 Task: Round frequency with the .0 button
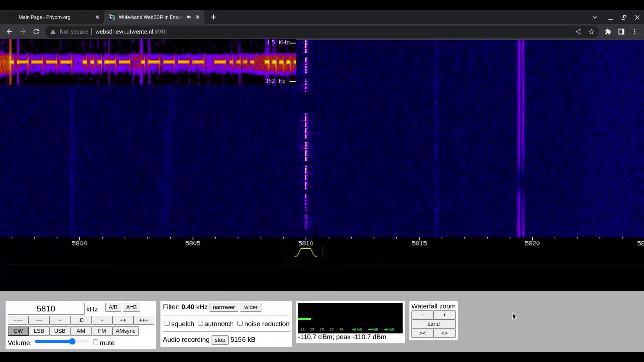(x=80, y=320)
